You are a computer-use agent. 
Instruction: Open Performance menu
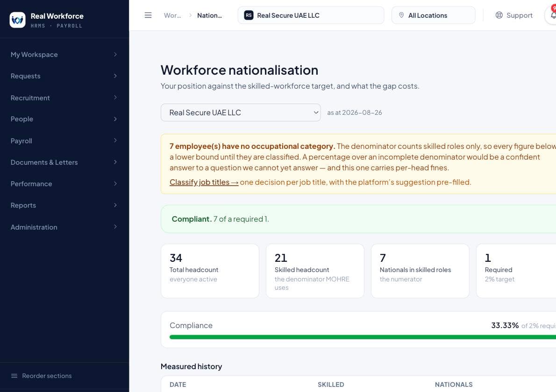[64, 184]
